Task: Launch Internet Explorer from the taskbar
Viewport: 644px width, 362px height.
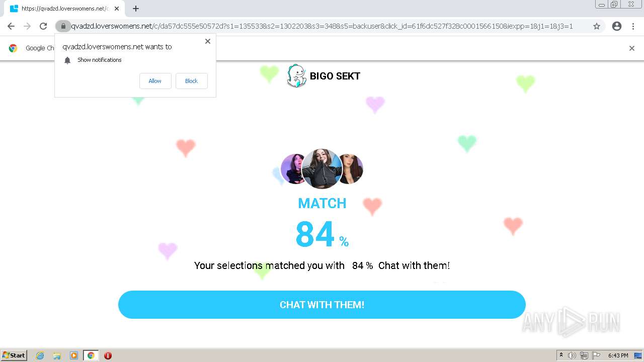Action: (40, 355)
